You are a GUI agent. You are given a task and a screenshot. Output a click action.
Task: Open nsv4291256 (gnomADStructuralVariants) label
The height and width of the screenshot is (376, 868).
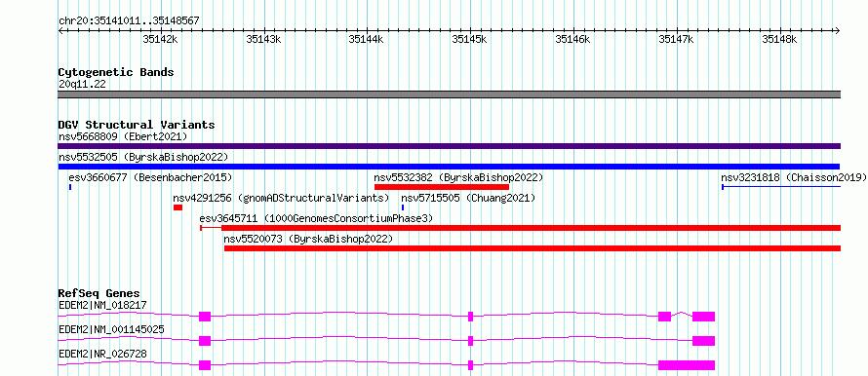click(x=281, y=198)
